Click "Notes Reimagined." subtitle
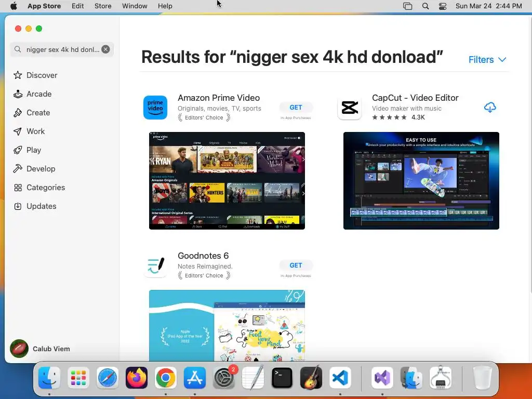 point(205,267)
